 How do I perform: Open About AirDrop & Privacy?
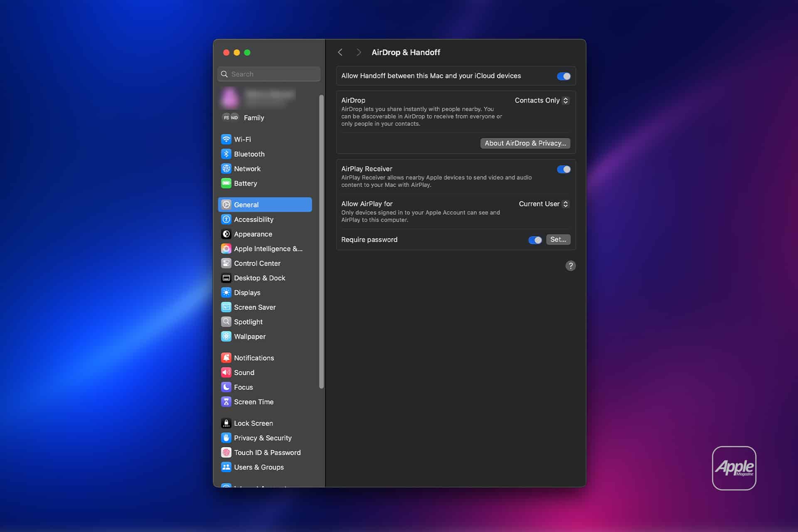point(525,143)
